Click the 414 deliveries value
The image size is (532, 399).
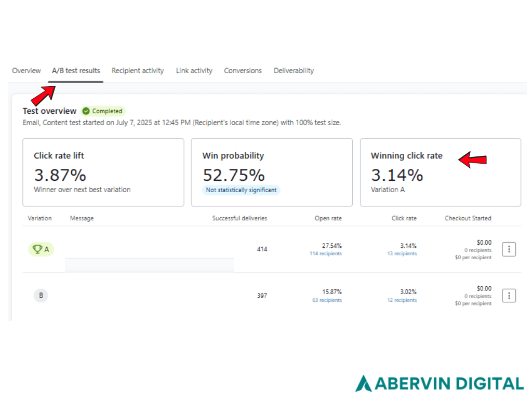[x=262, y=249]
